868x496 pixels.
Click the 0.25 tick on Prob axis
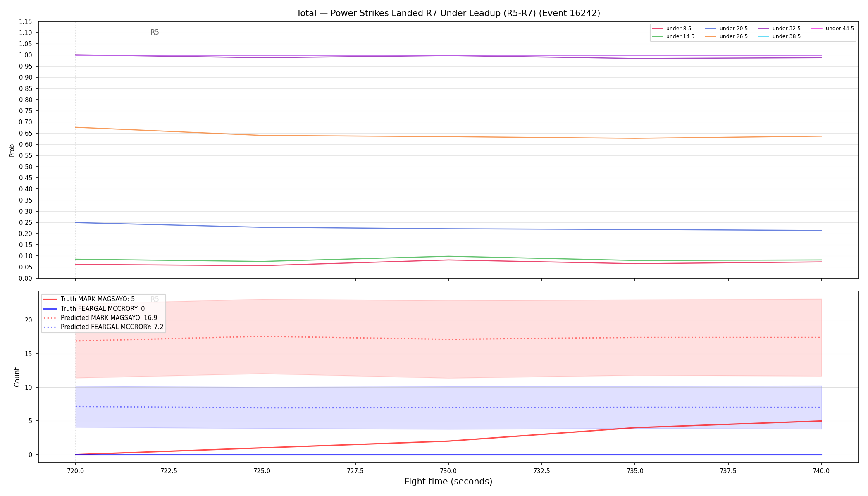tap(26, 222)
